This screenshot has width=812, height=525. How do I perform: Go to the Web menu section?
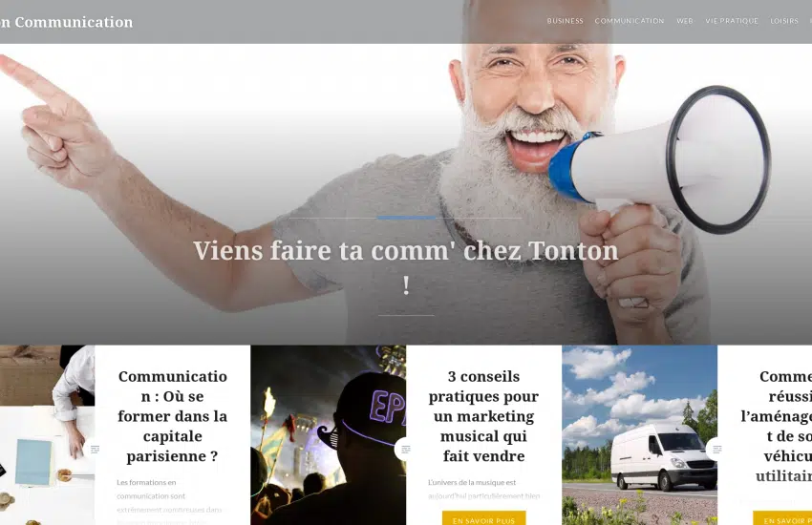coord(685,21)
